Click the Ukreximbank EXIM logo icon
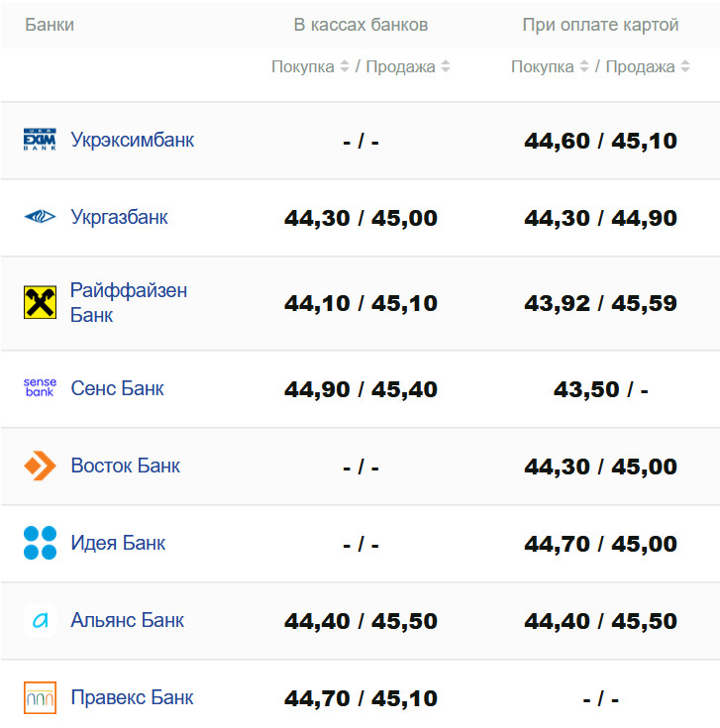Viewport: 720px width, 728px height. coord(40,140)
